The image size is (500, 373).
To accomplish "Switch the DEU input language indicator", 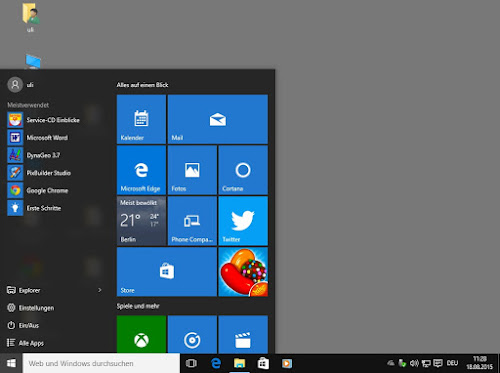I will 452,363.
